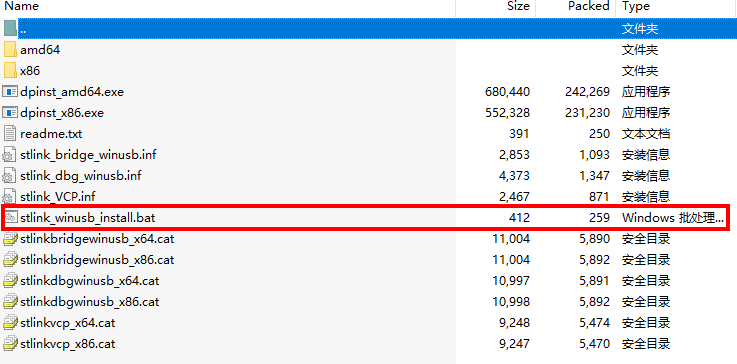Click the stlinkdbgwinusb_x86.cat certificate icon
The image size is (737, 364).
tap(10, 302)
